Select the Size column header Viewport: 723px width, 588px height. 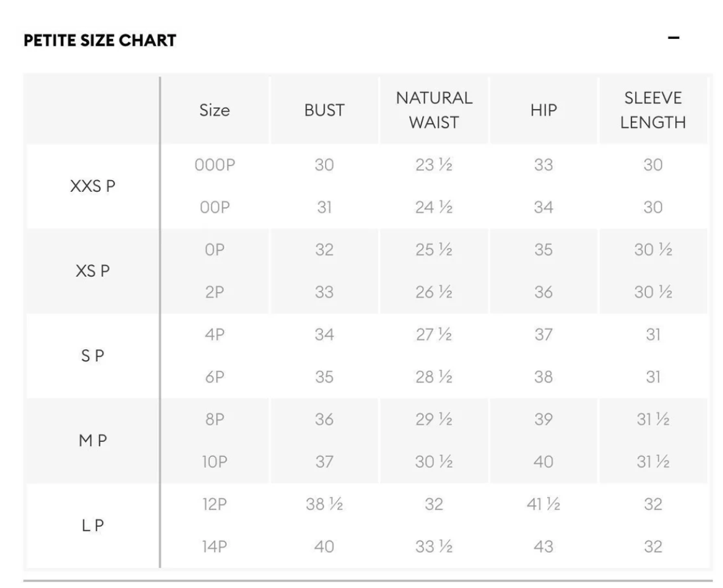[214, 110]
